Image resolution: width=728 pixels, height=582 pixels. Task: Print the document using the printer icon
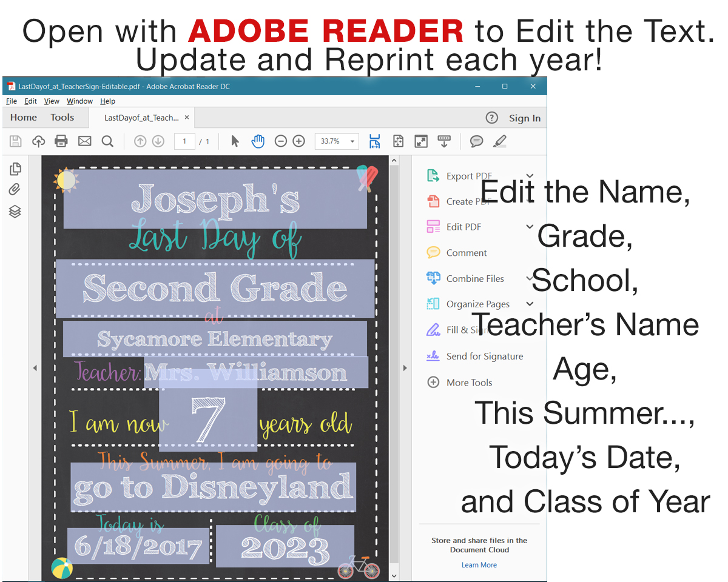61,141
